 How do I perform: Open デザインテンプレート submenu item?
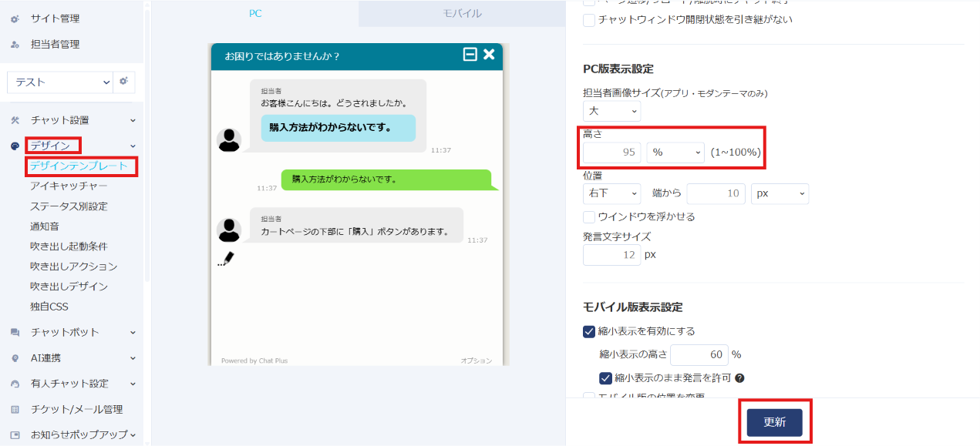79,166
